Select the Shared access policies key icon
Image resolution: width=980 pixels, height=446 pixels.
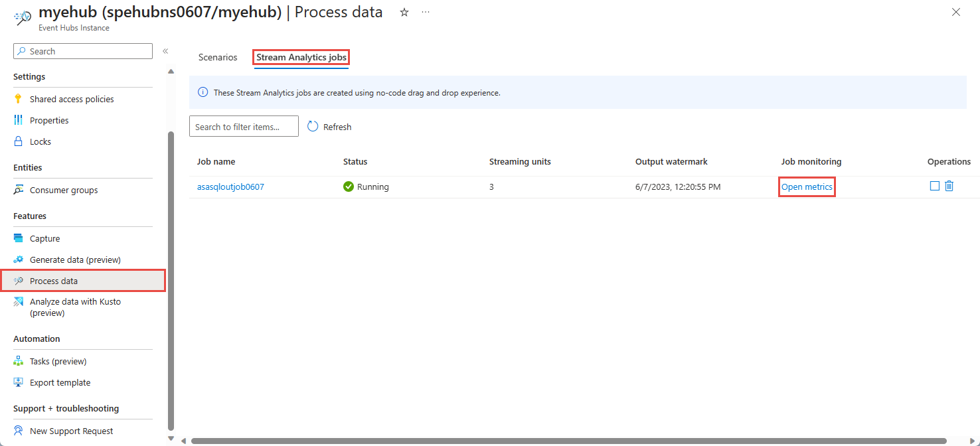click(x=18, y=98)
